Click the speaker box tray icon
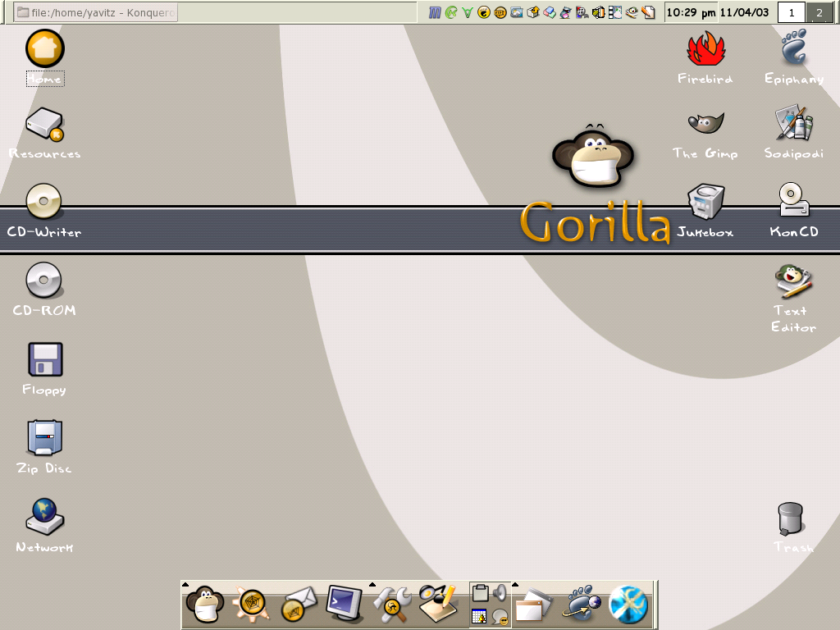The image size is (840, 630). click(x=599, y=12)
